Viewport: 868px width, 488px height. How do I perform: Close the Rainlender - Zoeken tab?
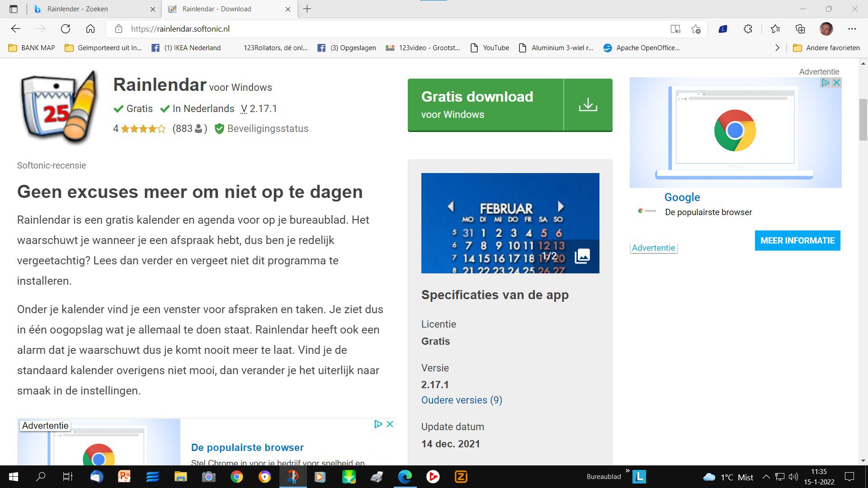153,9
